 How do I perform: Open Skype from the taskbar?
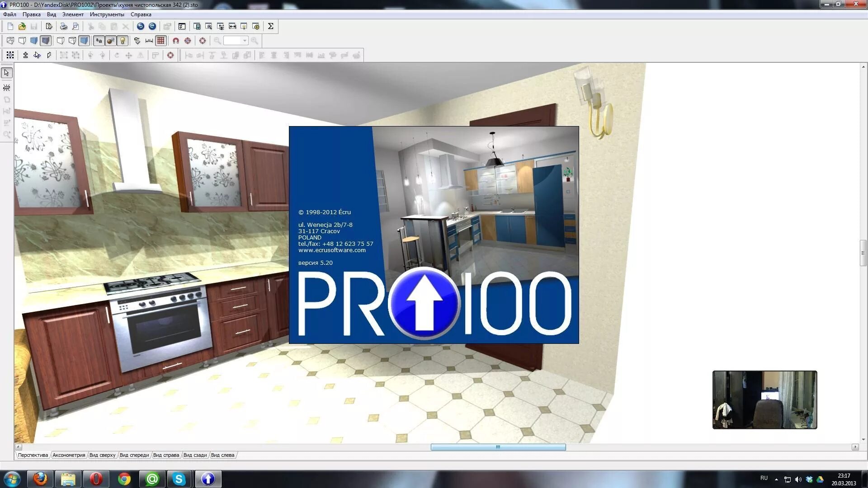click(179, 479)
